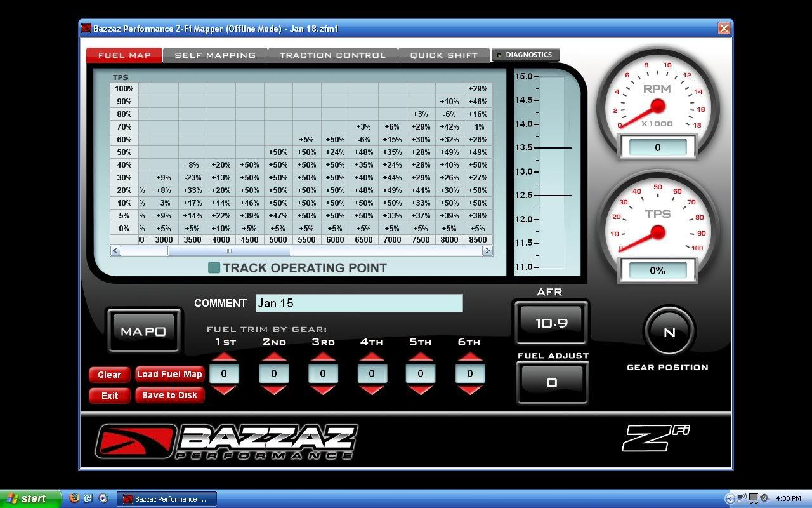The height and width of the screenshot is (508, 812).
Task: Open the Self Mapping tab
Action: (215, 55)
